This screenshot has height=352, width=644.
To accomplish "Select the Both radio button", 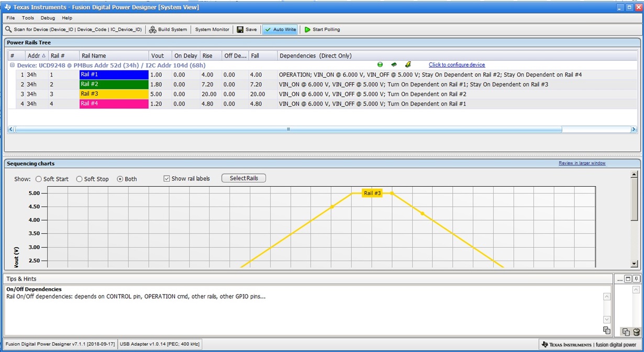I will pos(120,179).
